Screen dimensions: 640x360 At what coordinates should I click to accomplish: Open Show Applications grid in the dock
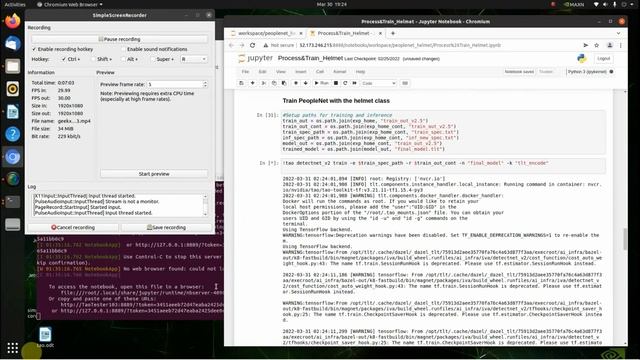pos(12,348)
